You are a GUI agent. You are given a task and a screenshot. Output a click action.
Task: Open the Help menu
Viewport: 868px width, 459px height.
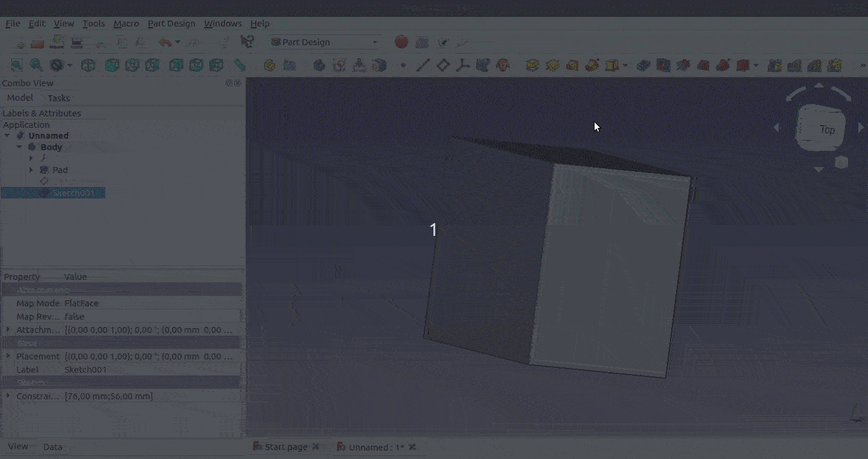(x=260, y=24)
